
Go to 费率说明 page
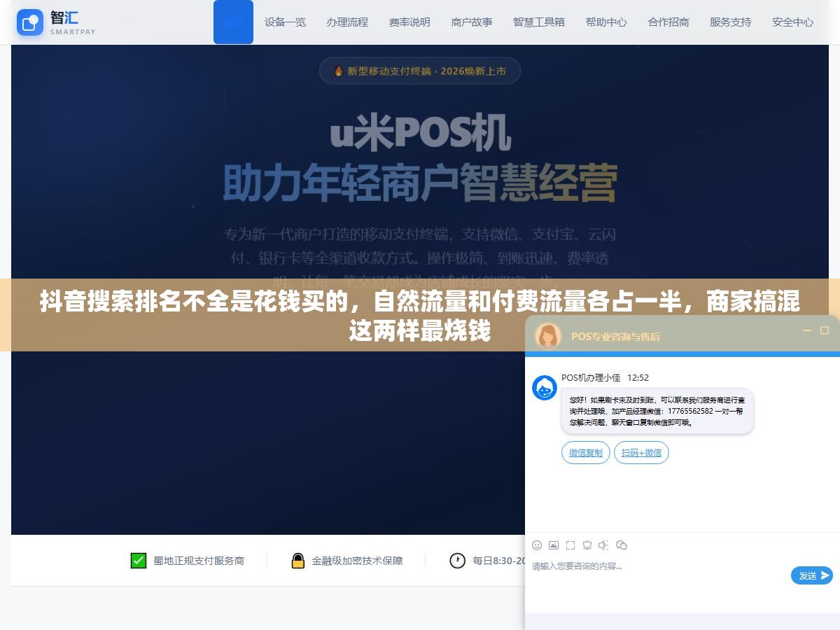[409, 22]
